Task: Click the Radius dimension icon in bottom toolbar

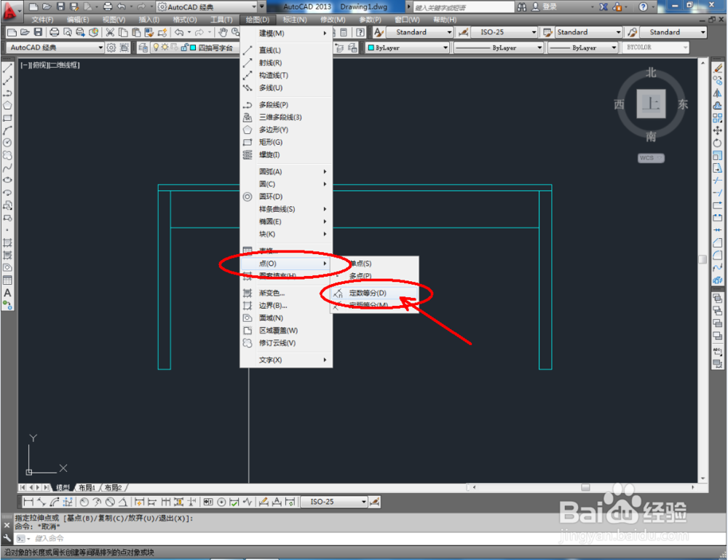Action: [84, 502]
